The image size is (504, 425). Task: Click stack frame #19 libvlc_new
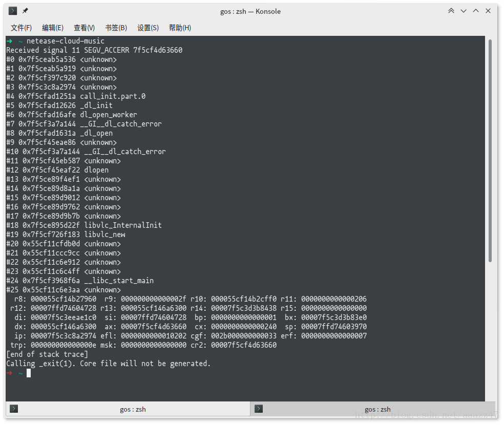pyautogui.click(x=66, y=235)
